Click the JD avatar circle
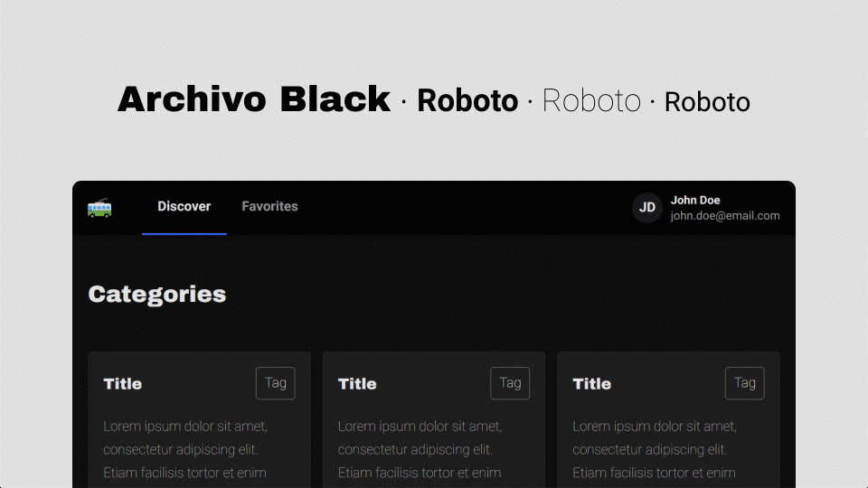 647,208
